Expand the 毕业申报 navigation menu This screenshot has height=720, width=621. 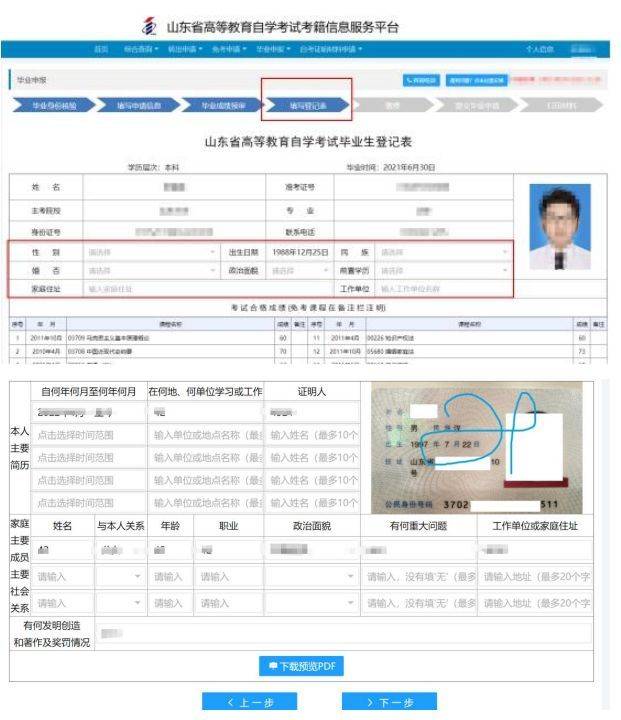pos(273,49)
